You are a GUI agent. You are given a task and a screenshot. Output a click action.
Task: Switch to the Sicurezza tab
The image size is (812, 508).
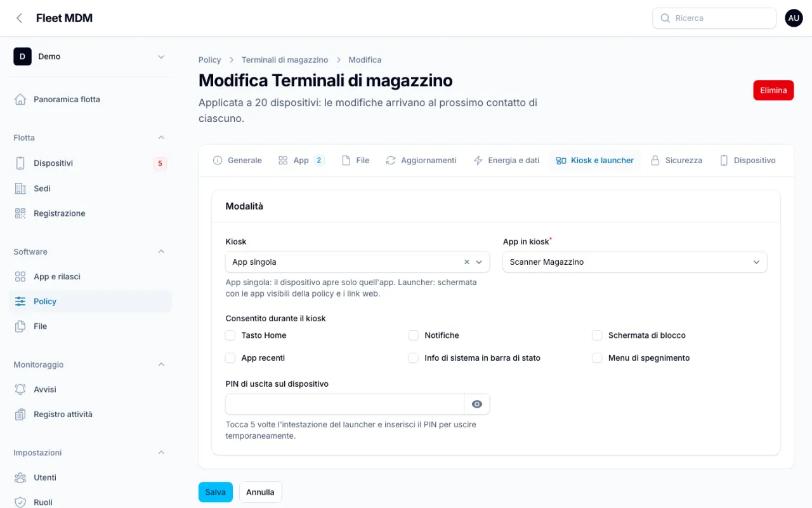[676, 161]
